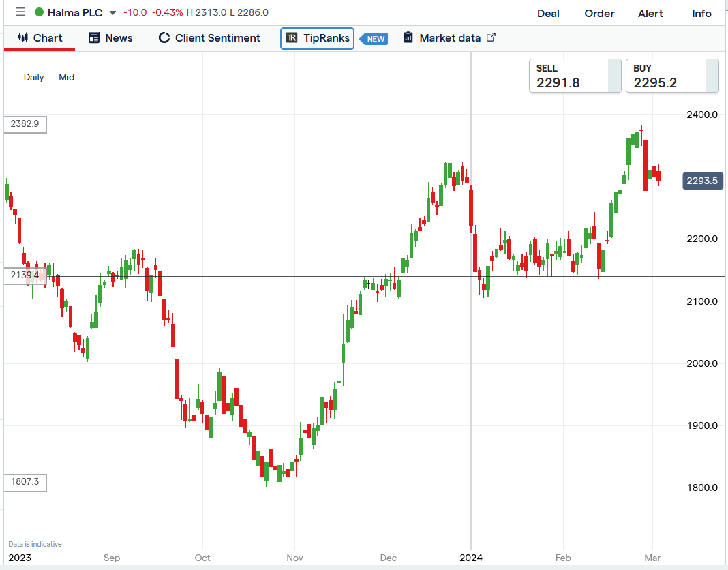Click the current price 2293.5 label
728x570 pixels.
click(703, 181)
